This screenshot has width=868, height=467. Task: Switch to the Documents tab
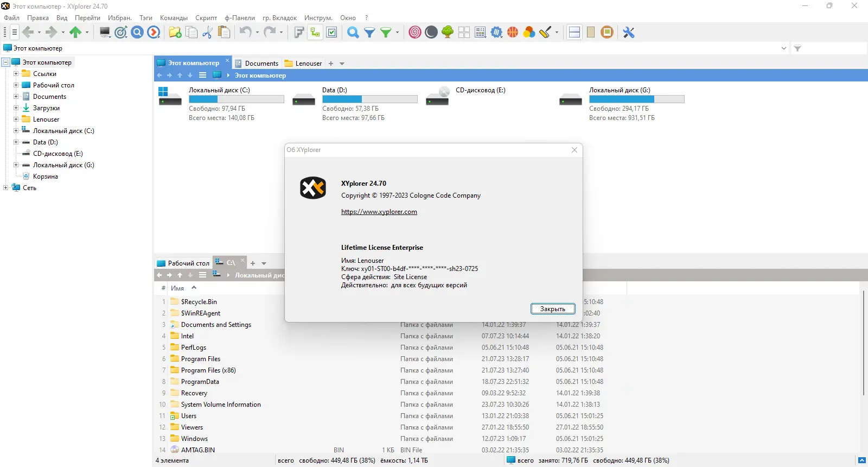257,64
